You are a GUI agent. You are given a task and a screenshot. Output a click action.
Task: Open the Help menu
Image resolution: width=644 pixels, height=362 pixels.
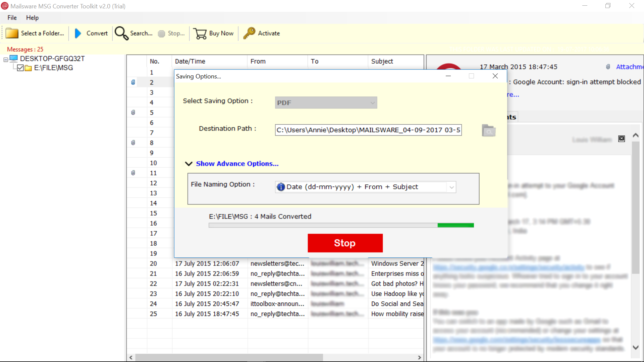(33, 18)
